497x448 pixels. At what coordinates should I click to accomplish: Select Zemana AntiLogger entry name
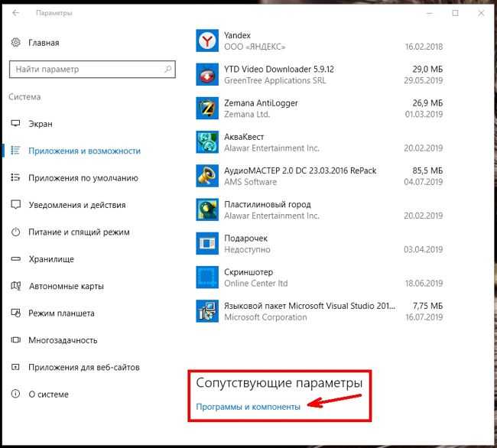pyautogui.click(x=261, y=103)
